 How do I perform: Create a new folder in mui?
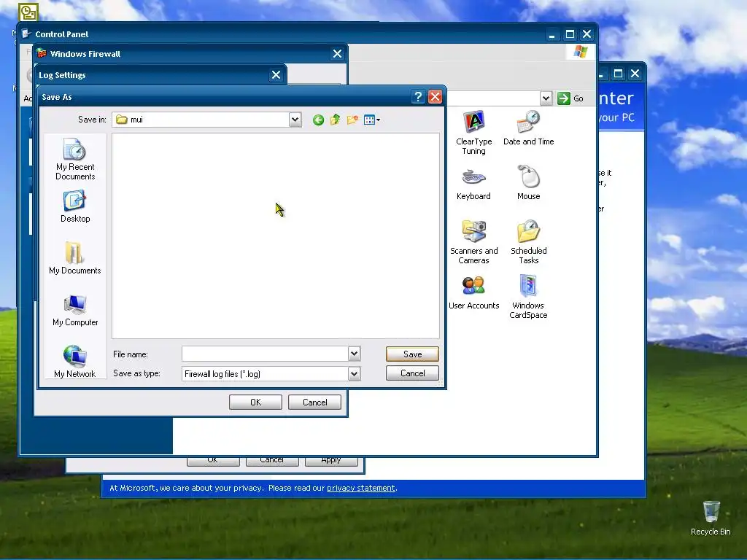click(x=352, y=120)
